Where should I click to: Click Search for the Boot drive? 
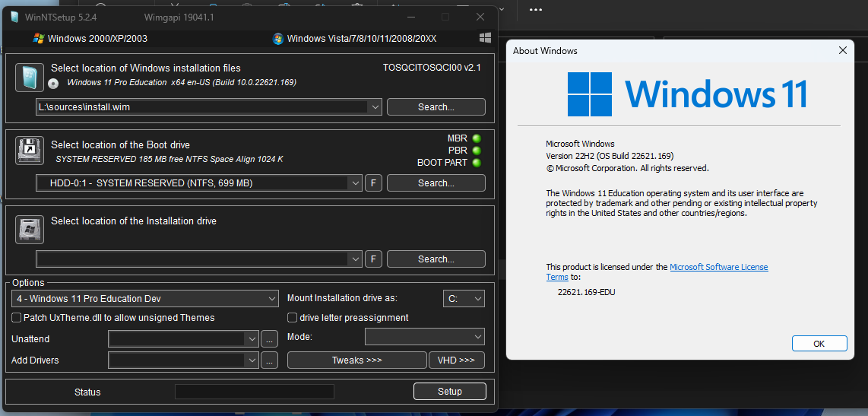(x=436, y=183)
